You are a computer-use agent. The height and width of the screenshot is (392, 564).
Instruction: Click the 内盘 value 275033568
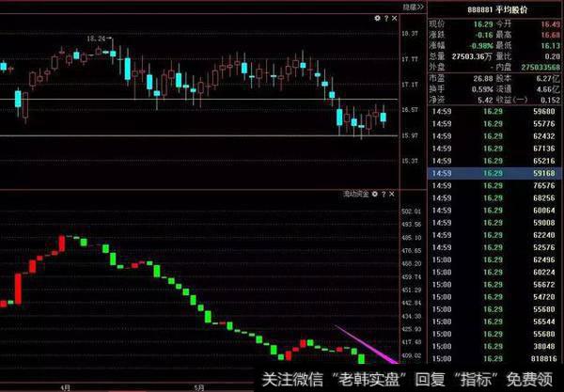pos(540,67)
